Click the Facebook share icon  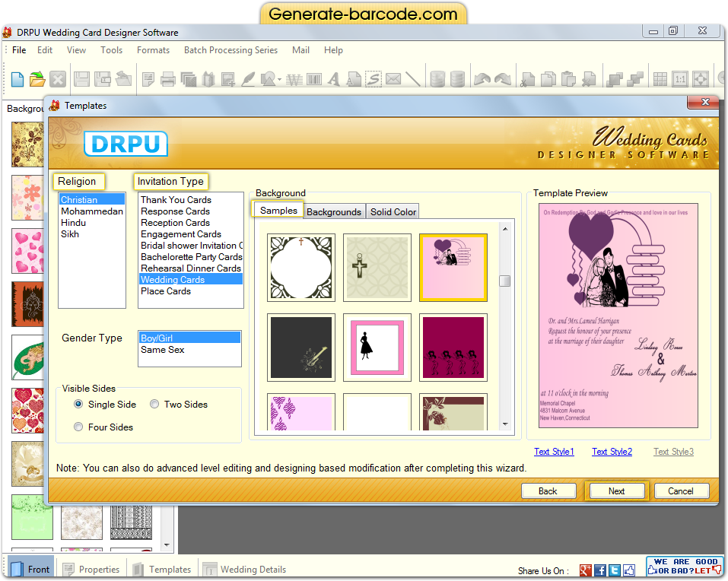point(600,570)
